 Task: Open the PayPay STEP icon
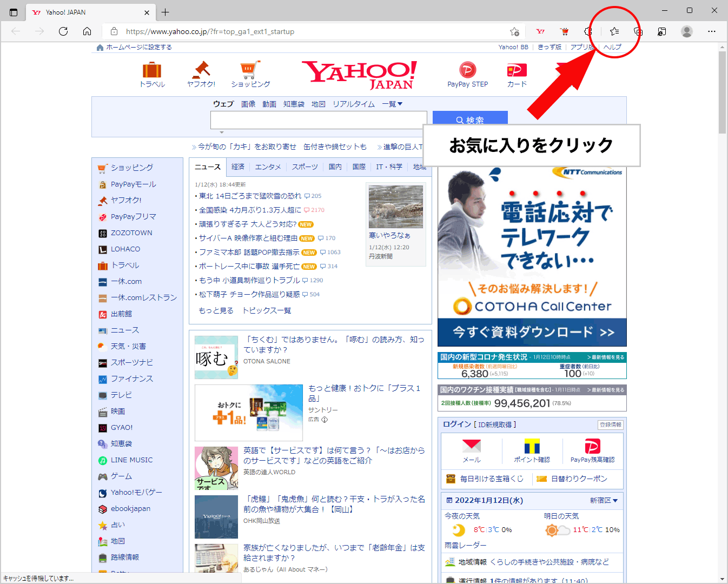(x=467, y=70)
